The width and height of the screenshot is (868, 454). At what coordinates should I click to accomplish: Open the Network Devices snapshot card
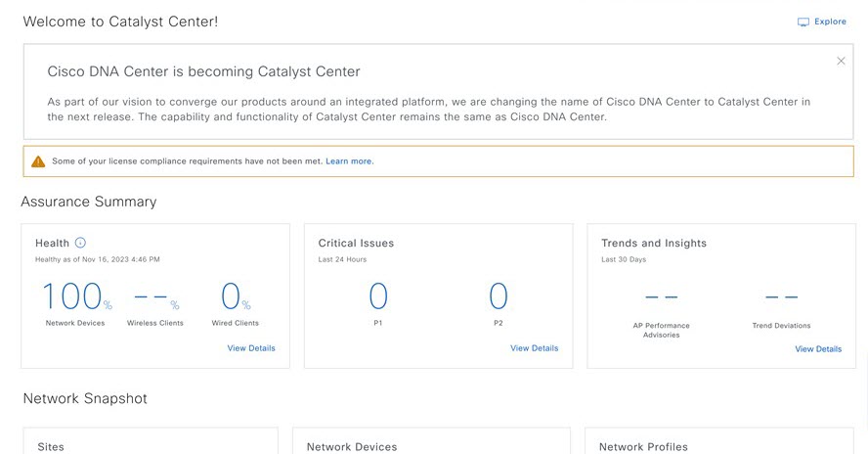431,440
